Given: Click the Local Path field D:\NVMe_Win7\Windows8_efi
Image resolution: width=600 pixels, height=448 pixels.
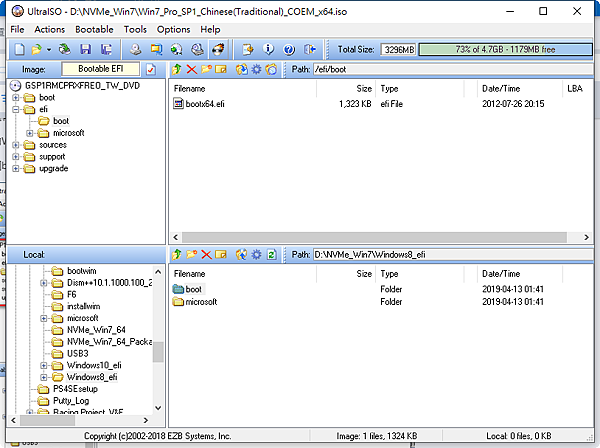Looking at the screenshot, I should point(453,254).
